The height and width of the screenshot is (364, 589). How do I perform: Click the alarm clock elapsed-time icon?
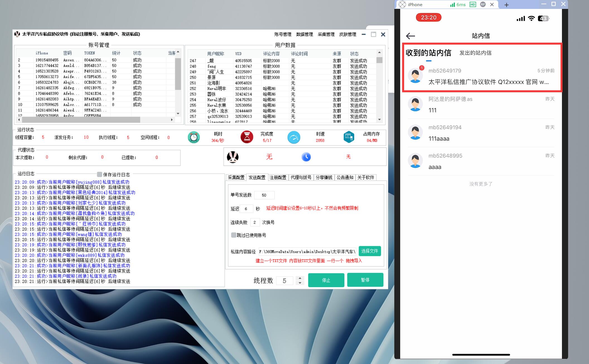194,137
